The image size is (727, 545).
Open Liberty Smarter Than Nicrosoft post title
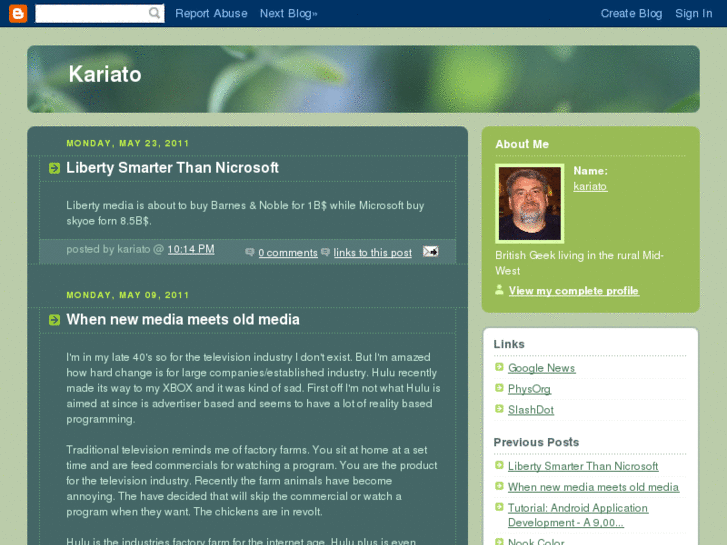[172, 167]
